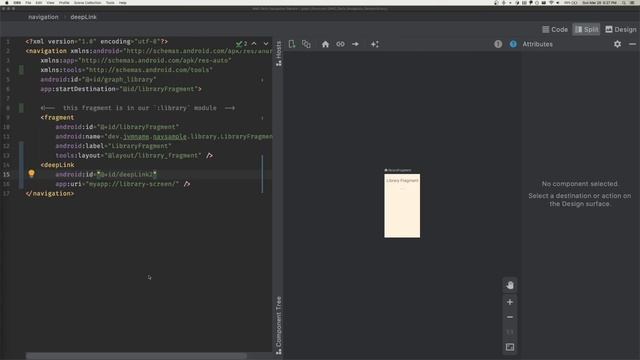
Task: Click the tools:layout attribute line
Action: point(134,156)
